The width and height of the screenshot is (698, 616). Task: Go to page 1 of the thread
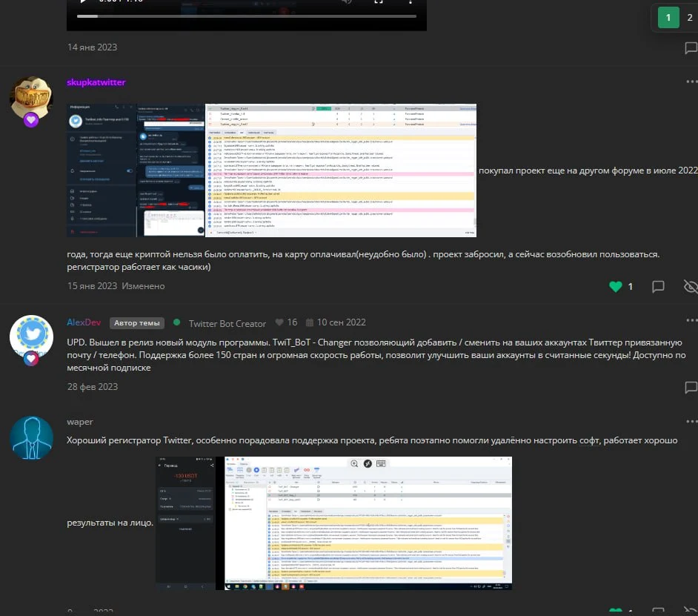click(x=668, y=18)
